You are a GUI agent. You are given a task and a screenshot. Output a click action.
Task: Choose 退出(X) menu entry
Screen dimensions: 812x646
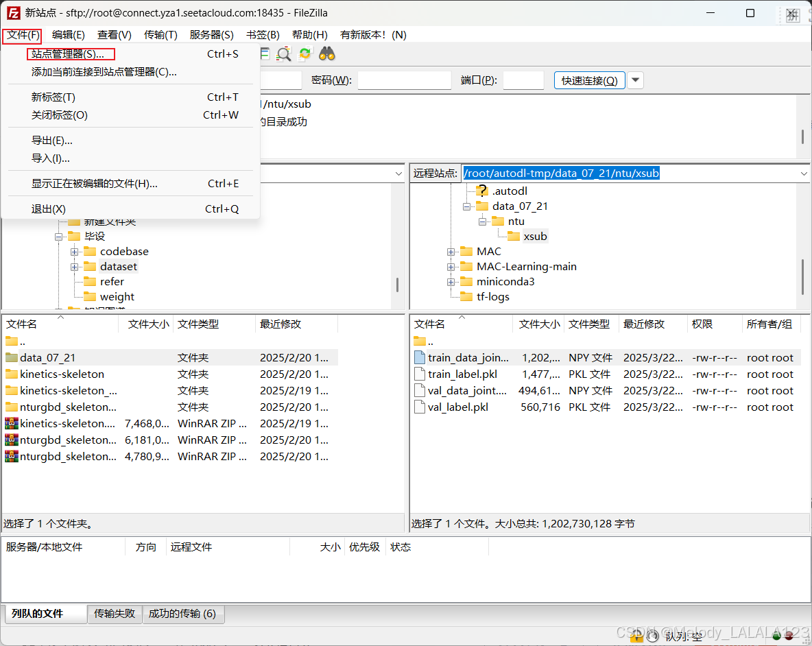pyautogui.click(x=130, y=209)
